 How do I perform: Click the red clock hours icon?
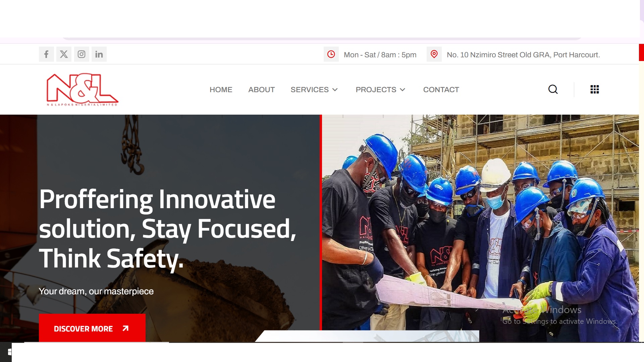pos(331,54)
